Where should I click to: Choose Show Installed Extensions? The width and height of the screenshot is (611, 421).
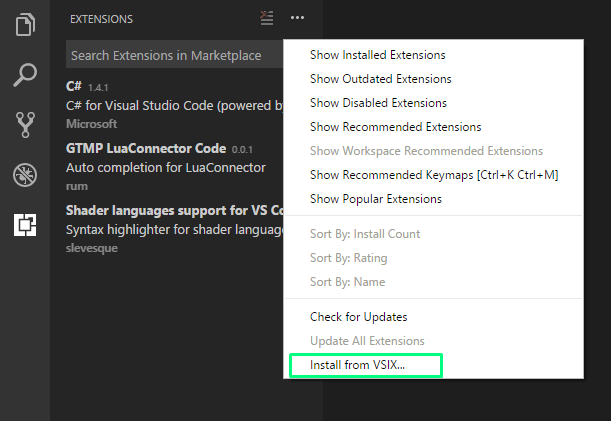[433, 55]
